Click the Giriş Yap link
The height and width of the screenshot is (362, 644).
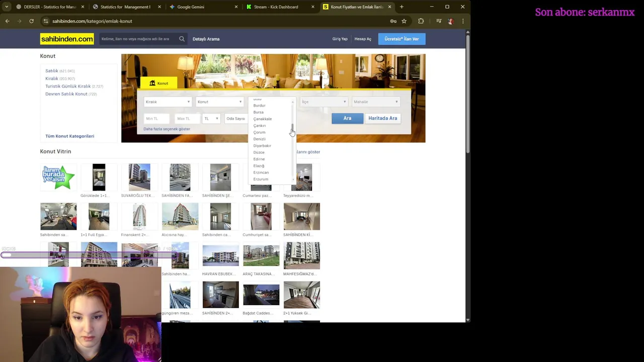(340, 39)
